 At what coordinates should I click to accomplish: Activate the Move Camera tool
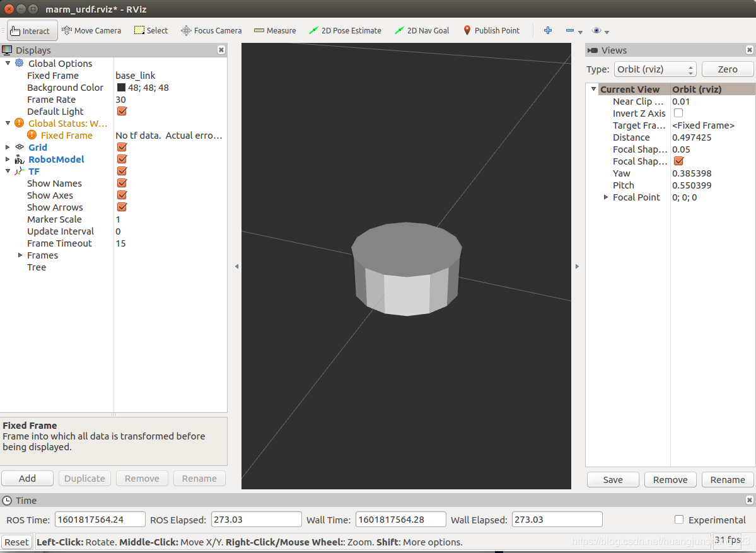91,30
